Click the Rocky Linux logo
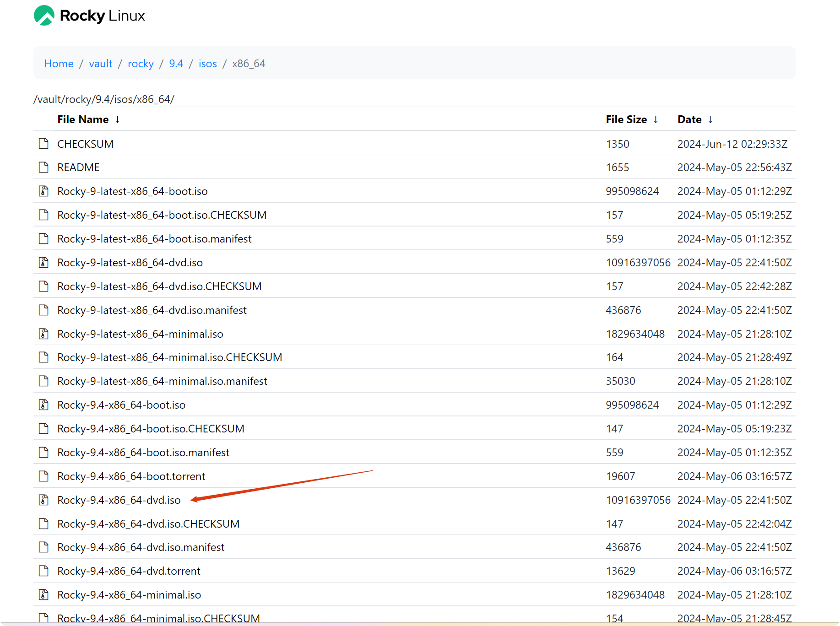Viewport: 840px width, 626px height. tap(89, 16)
